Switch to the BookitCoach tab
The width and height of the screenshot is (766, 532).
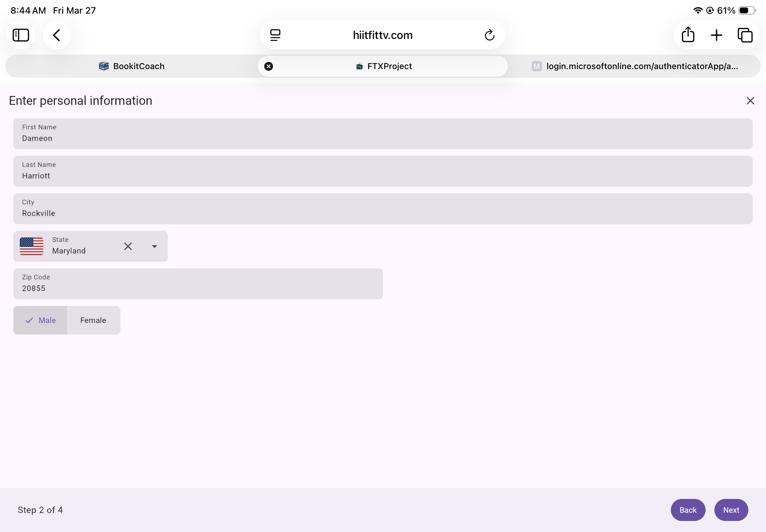tap(132, 66)
